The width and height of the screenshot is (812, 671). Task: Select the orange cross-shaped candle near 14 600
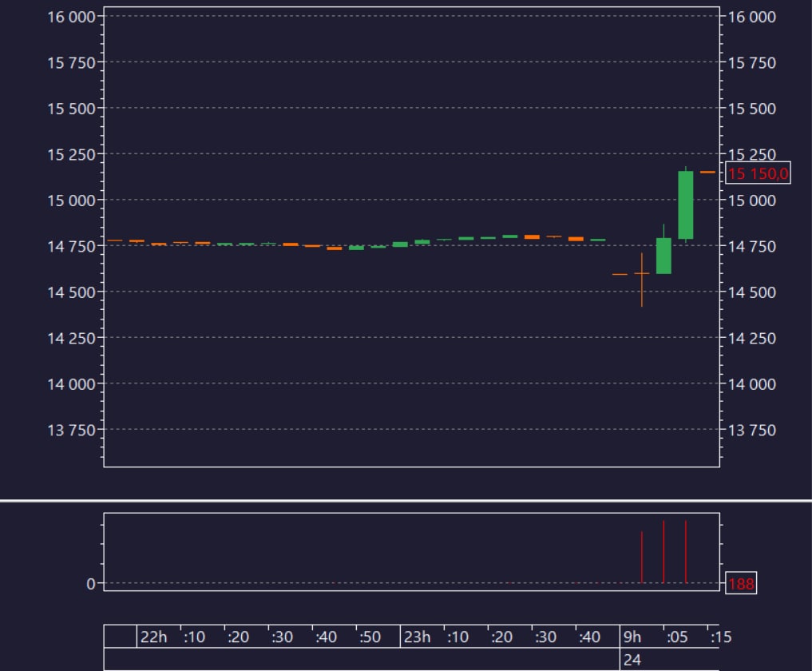click(642, 280)
